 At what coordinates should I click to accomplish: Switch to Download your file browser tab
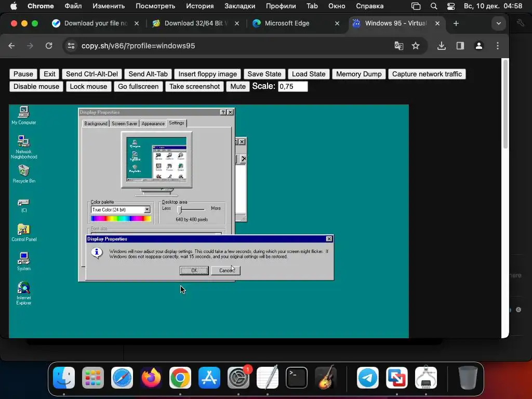pos(96,23)
